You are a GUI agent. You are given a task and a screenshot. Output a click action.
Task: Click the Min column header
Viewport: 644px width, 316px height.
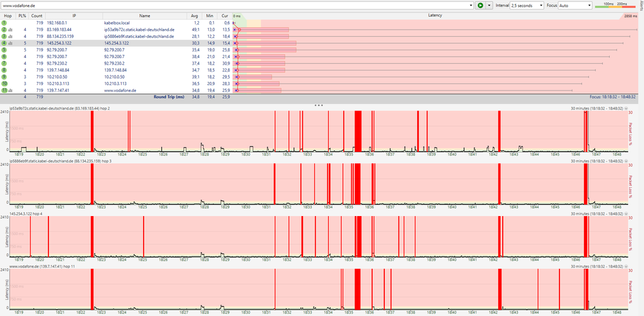click(x=210, y=15)
